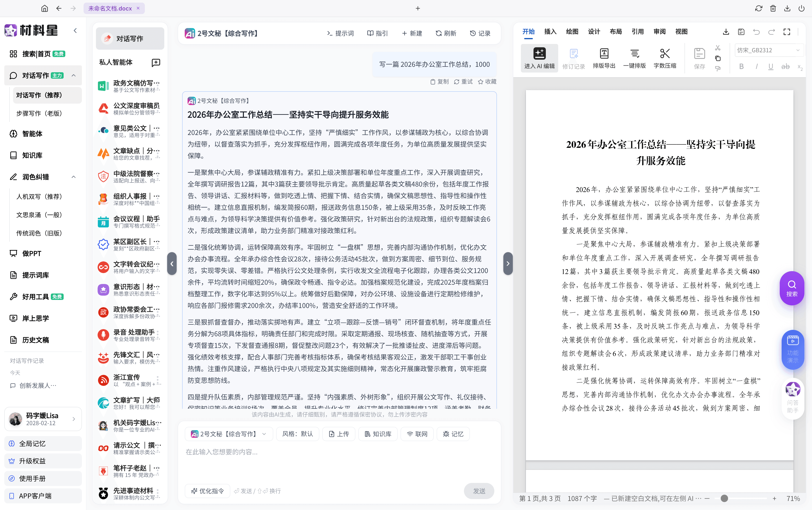Open the purple 搜索 floating button

point(792,288)
